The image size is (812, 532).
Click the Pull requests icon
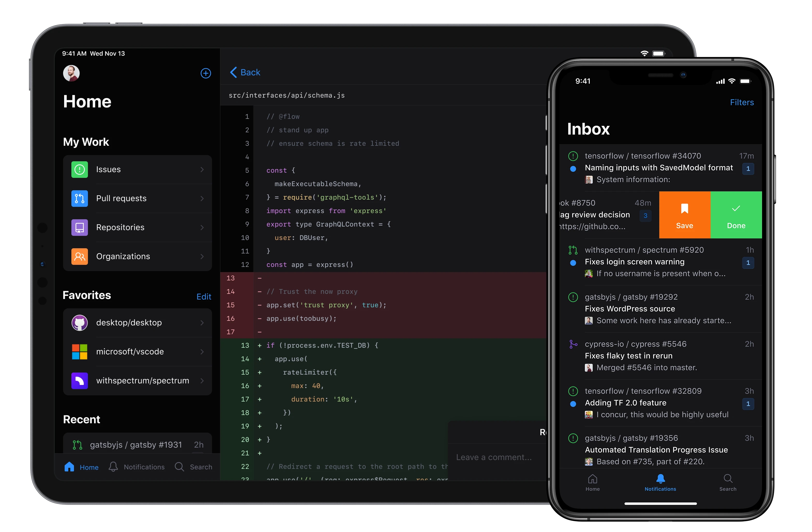(79, 198)
